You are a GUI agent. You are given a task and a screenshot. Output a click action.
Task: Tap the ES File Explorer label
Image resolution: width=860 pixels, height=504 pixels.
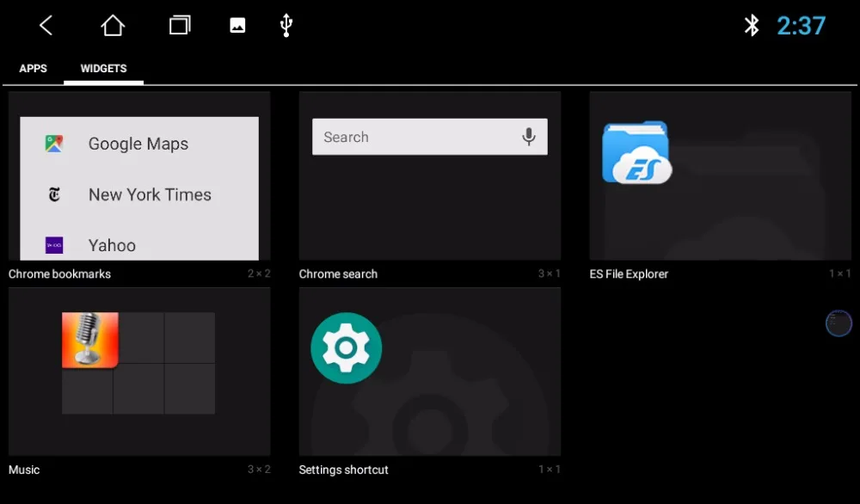(629, 274)
